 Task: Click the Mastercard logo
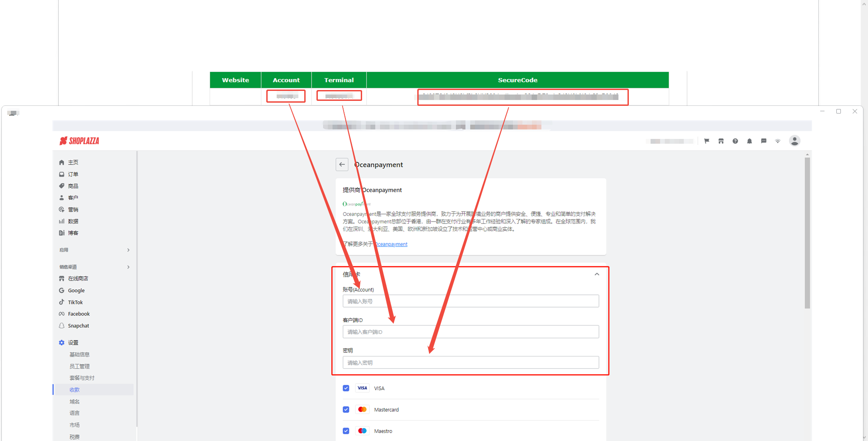[362, 409]
